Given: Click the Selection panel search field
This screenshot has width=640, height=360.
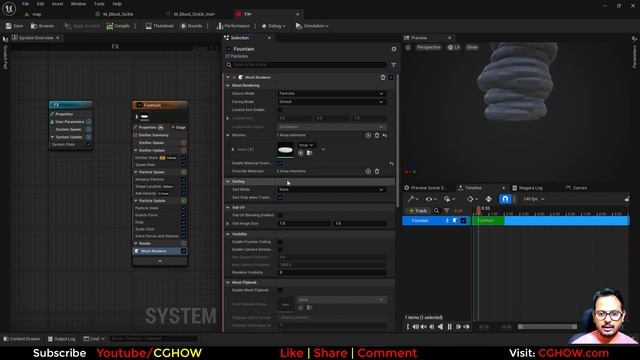Looking at the screenshot, I should click(x=306, y=65).
